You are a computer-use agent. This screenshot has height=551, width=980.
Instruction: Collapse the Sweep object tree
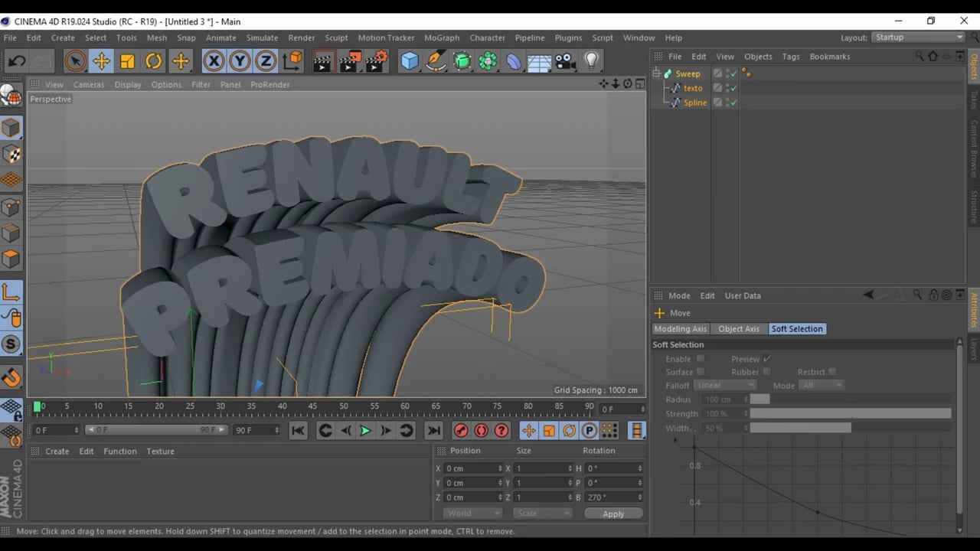(x=656, y=73)
